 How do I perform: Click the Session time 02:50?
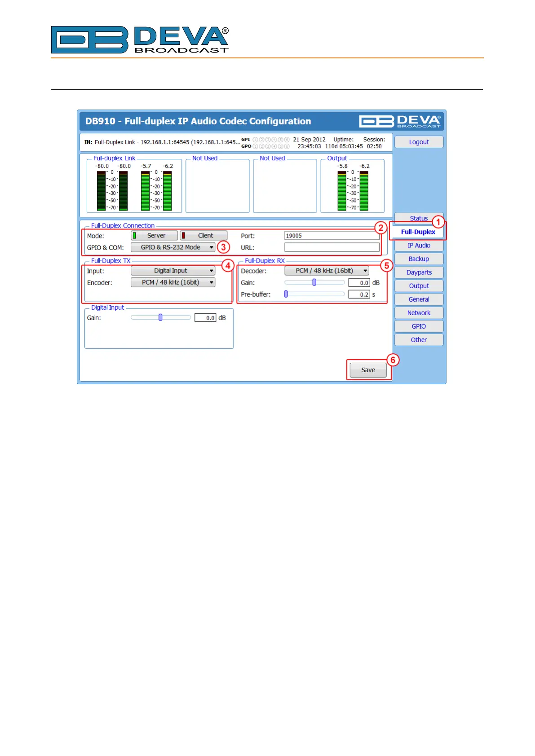(x=374, y=146)
